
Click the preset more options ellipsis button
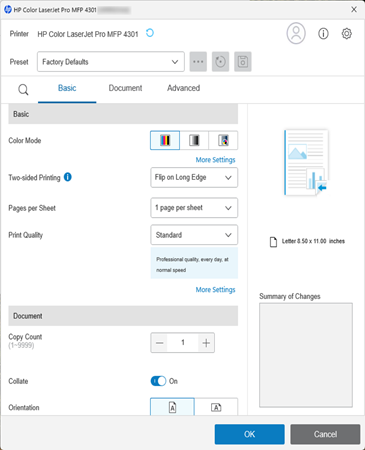(198, 62)
